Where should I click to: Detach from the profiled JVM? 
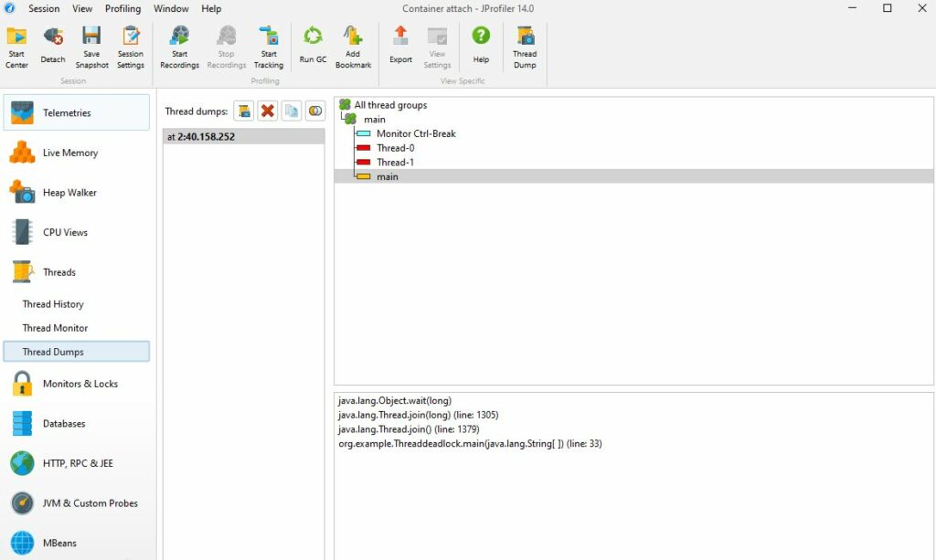click(x=53, y=46)
